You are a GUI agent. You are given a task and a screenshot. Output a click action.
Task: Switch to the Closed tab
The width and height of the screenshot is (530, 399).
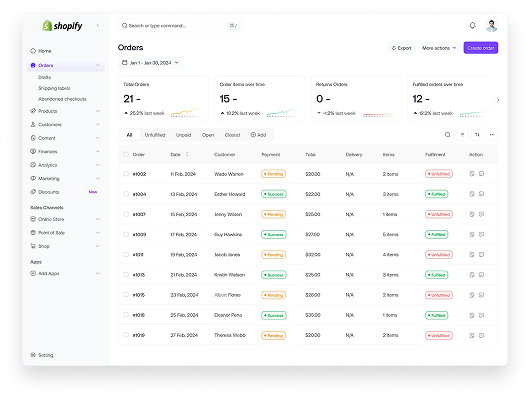point(232,135)
